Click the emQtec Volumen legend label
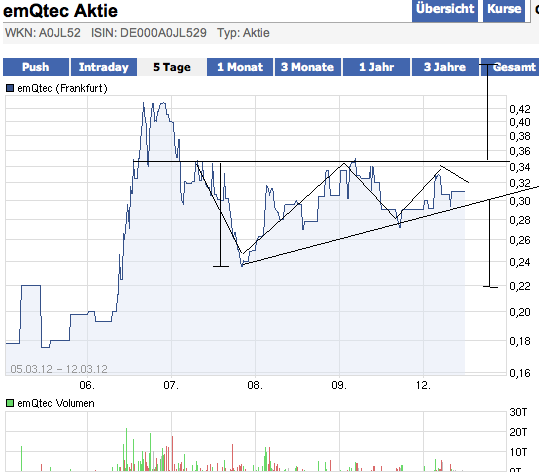The width and height of the screenshot is (539, 472). 56,403
